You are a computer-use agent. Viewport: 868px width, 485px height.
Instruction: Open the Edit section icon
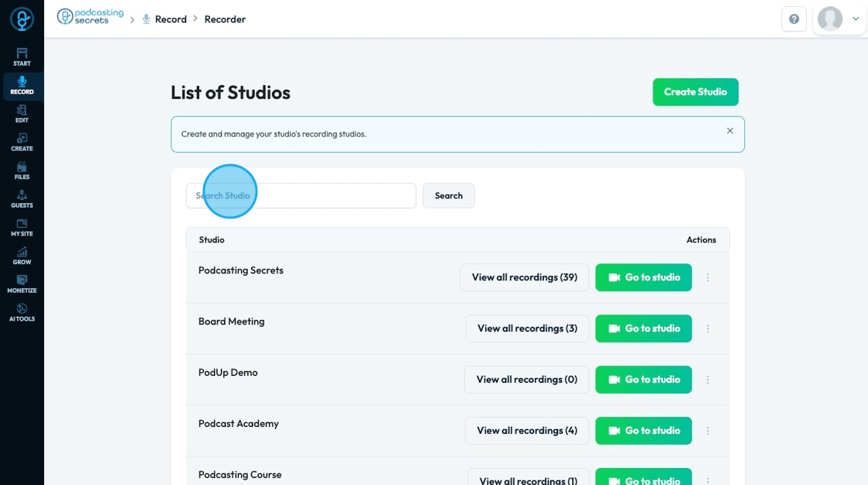pyautogui.click(x=22, y=113)
